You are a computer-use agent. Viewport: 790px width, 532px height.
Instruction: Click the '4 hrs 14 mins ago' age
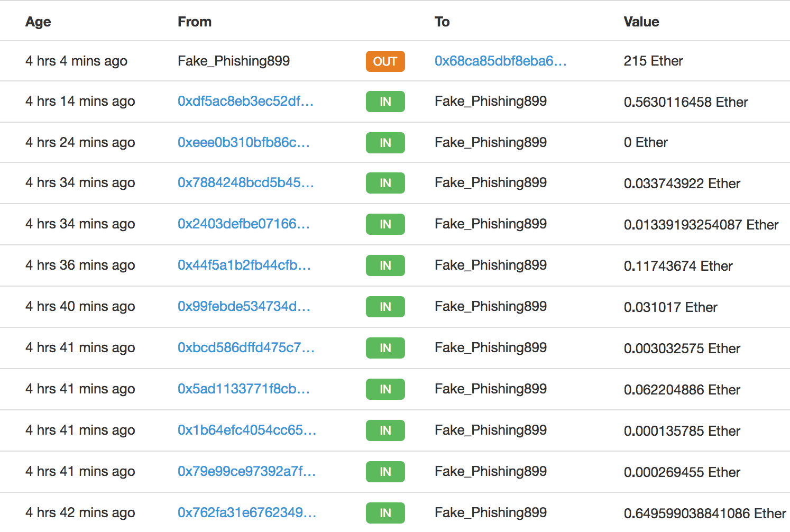click(80, 101)
